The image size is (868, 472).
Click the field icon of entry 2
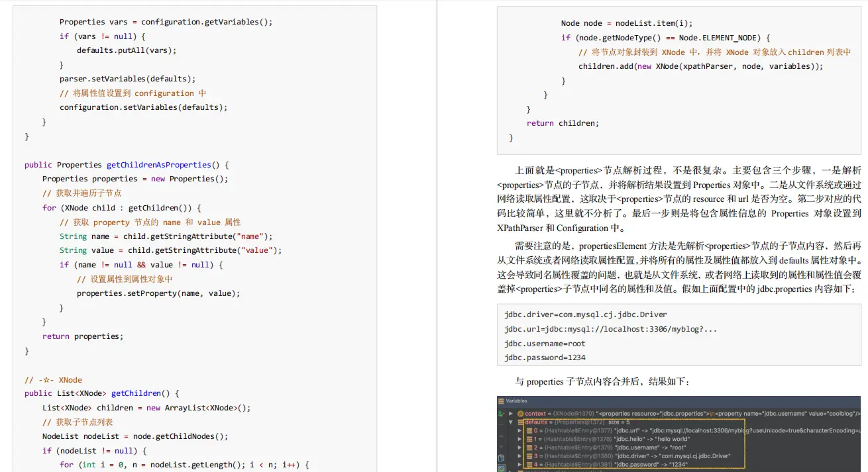(x=529, y=448)
